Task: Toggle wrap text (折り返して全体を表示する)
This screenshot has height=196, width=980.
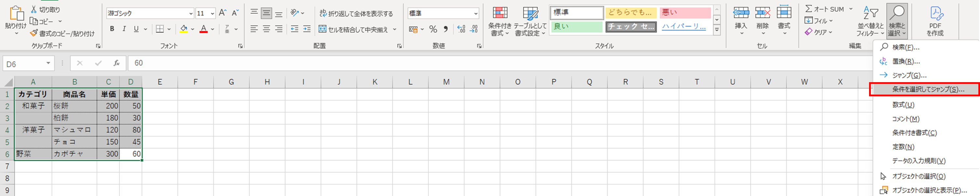Action: tap(356, 13)
